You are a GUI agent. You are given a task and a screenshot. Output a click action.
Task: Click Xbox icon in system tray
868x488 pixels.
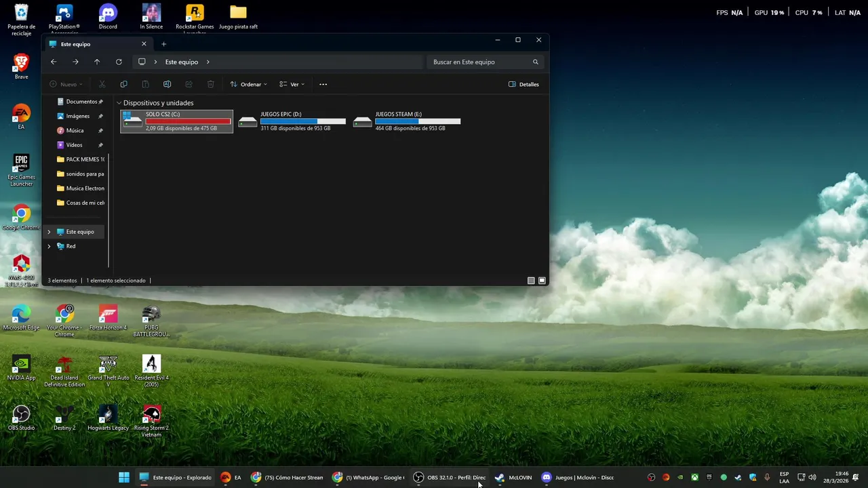pyautogui.click(x=695, y=477)
